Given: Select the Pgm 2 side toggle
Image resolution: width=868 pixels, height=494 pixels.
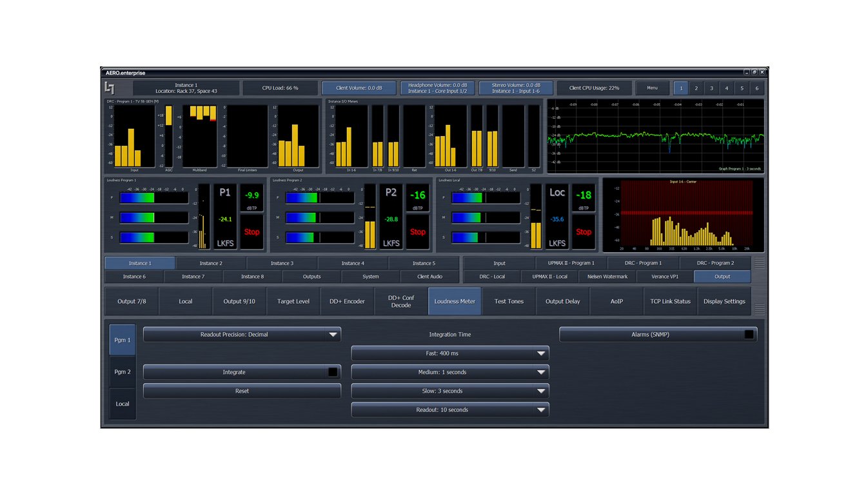Looking at the screenshot, I should pos(123,372).
